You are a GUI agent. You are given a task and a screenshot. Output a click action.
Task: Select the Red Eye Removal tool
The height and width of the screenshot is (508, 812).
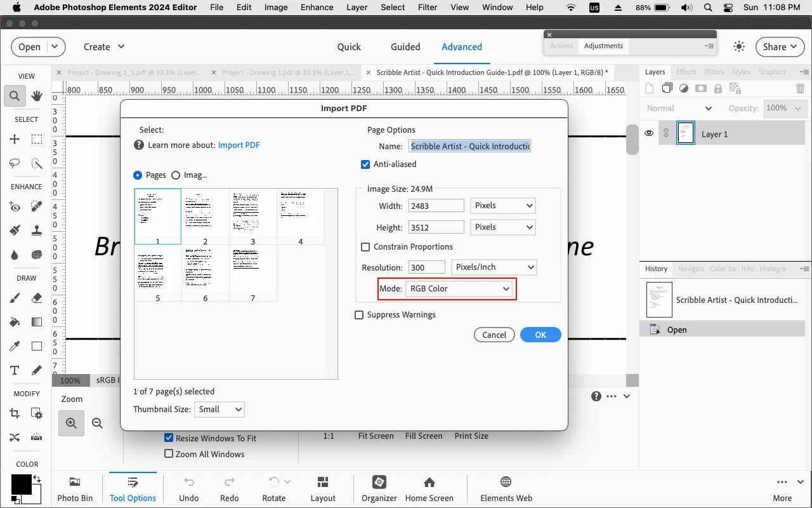[x=15, y=206]
